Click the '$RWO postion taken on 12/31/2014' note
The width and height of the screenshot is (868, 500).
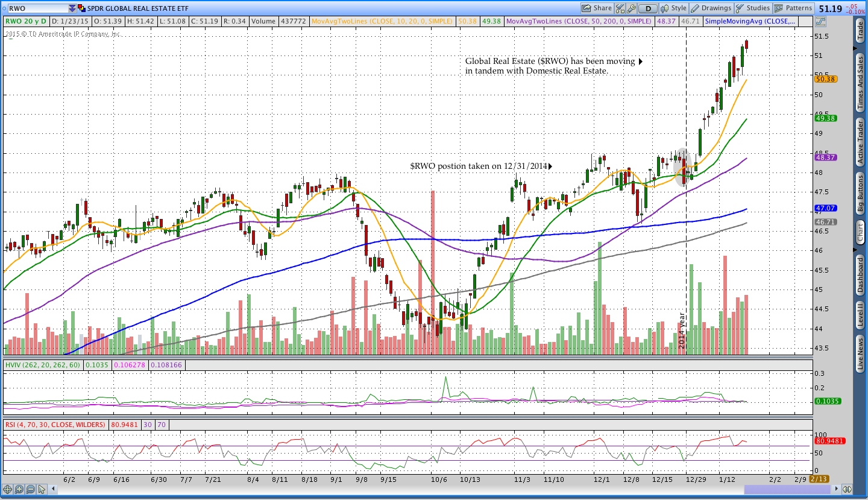click(479, 166)
